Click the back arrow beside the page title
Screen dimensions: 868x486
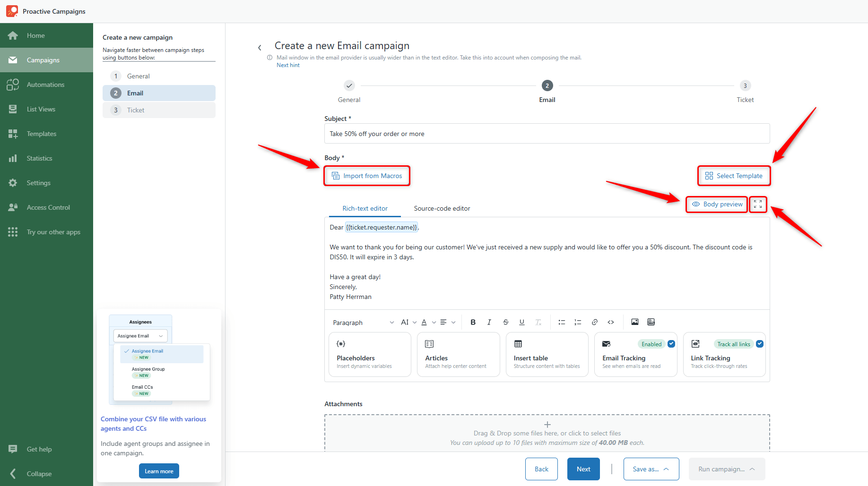pos(260,47)
